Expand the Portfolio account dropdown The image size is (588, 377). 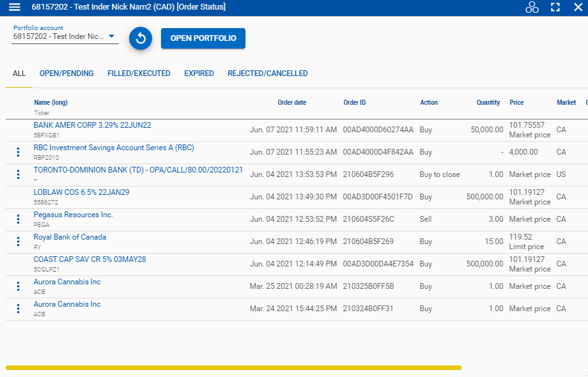pos(65,36)
